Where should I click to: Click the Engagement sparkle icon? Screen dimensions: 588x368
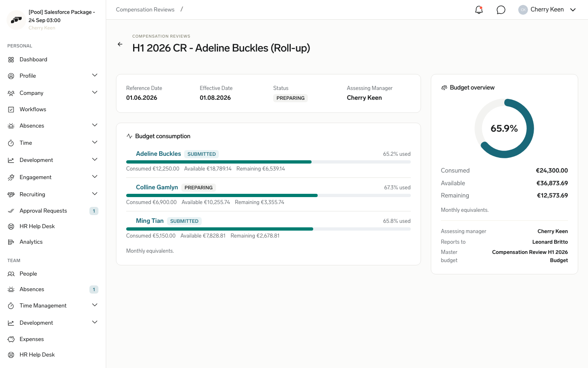tap(11, 177)
